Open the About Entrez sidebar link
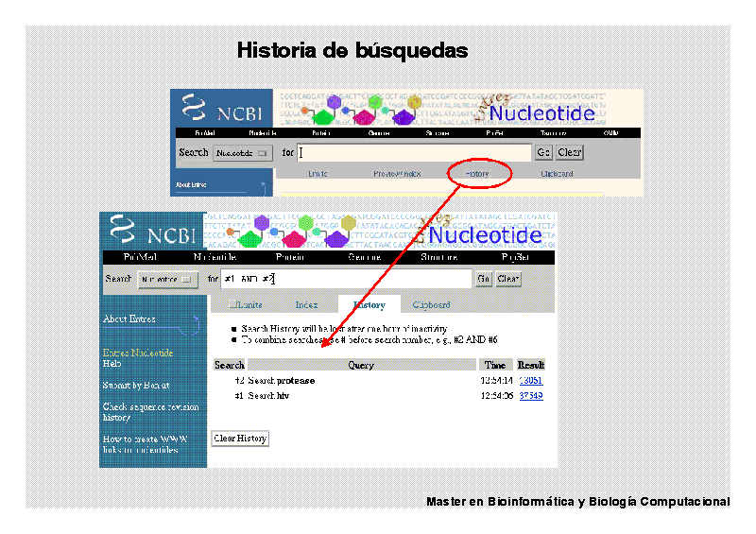This screenshot has height=534, width=756. [129, 319]
